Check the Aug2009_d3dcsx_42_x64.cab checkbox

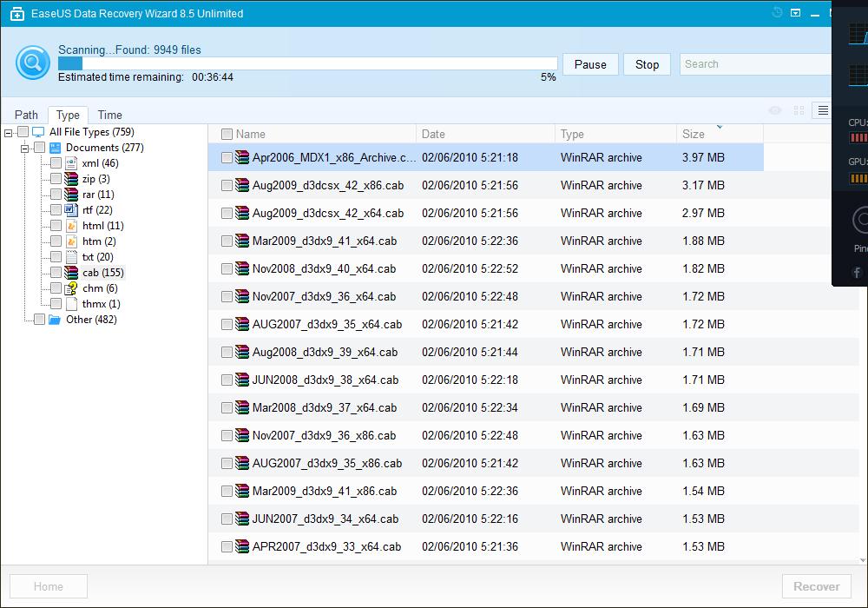tap(227, 213)
